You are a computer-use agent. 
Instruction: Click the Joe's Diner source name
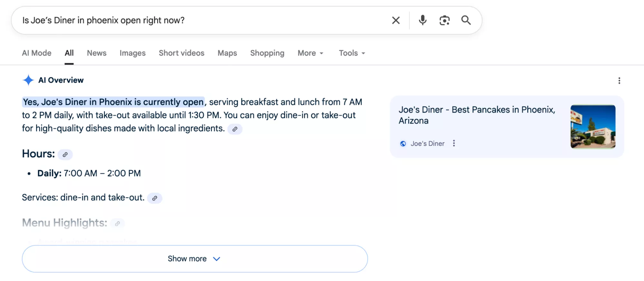tap(428, 144)
